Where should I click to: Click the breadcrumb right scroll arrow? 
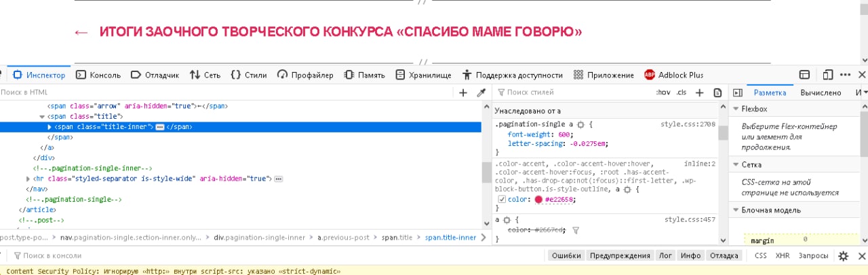click(484, 238)
